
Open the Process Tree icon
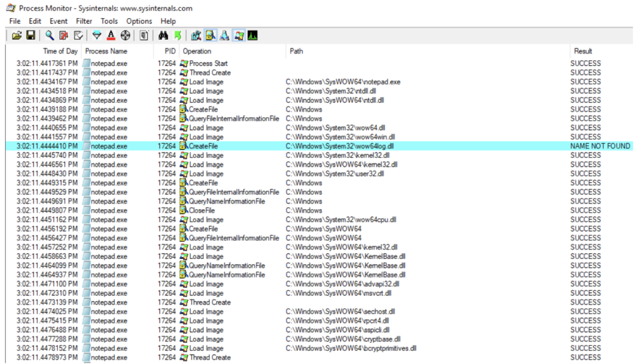(x=144, y=35)
